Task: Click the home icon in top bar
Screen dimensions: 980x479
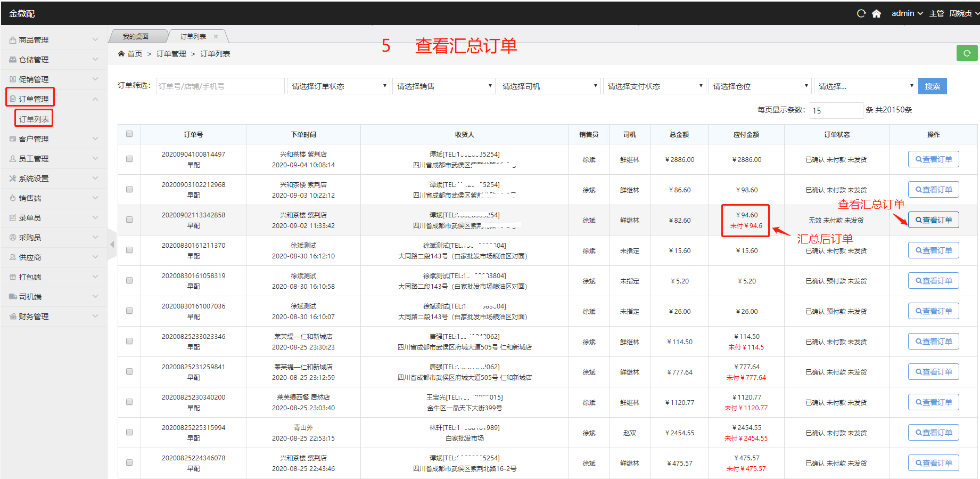Action: 876,13
